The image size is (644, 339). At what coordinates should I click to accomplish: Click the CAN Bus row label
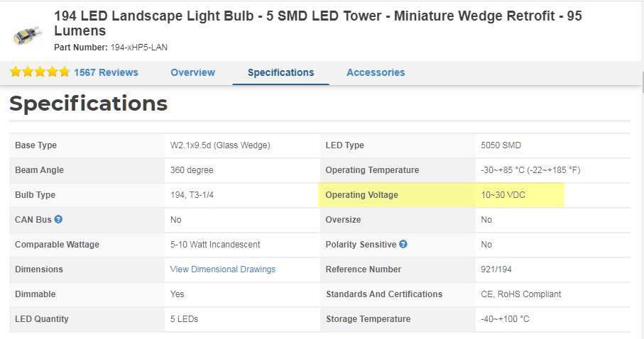pyautogui.click(x=33, y=220)
